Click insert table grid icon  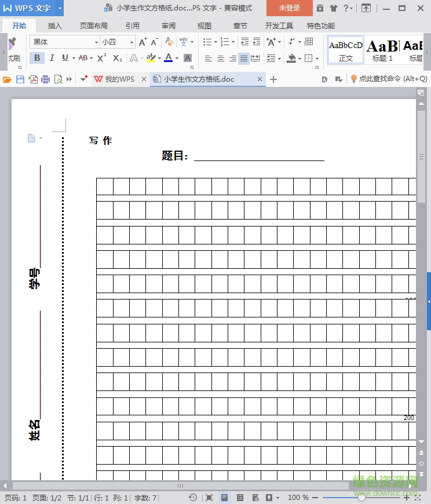(x=309, y=42)
